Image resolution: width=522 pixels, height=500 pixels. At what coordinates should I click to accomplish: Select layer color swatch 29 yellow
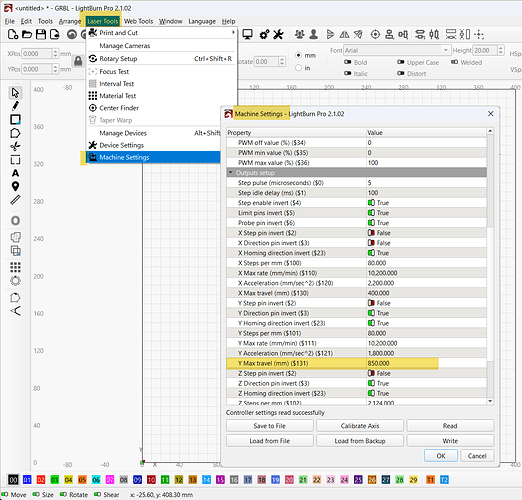(413, 480)
